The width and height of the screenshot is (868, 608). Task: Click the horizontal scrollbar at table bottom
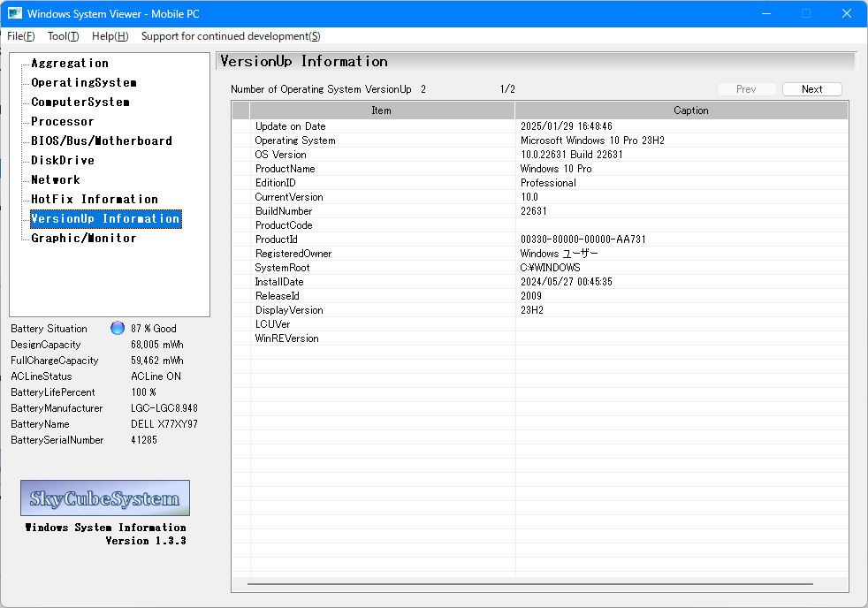click(x=530, y=584)
